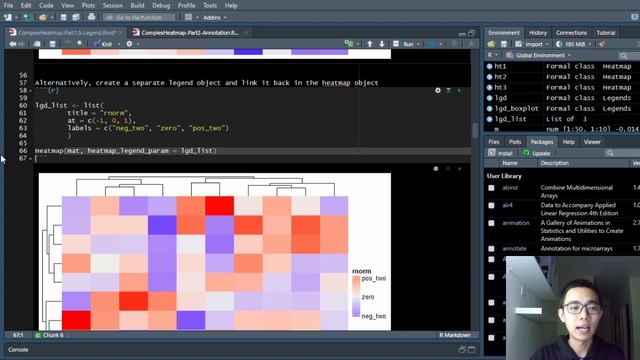The height and width of the screenshot is (360, 640).
Task: Expand the ht3 object details
Action: point(489,87)
